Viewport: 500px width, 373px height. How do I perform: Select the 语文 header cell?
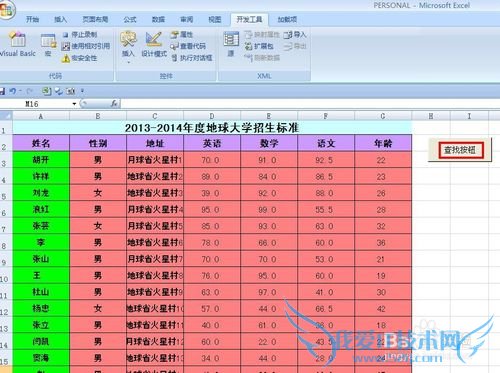point(326,143)
